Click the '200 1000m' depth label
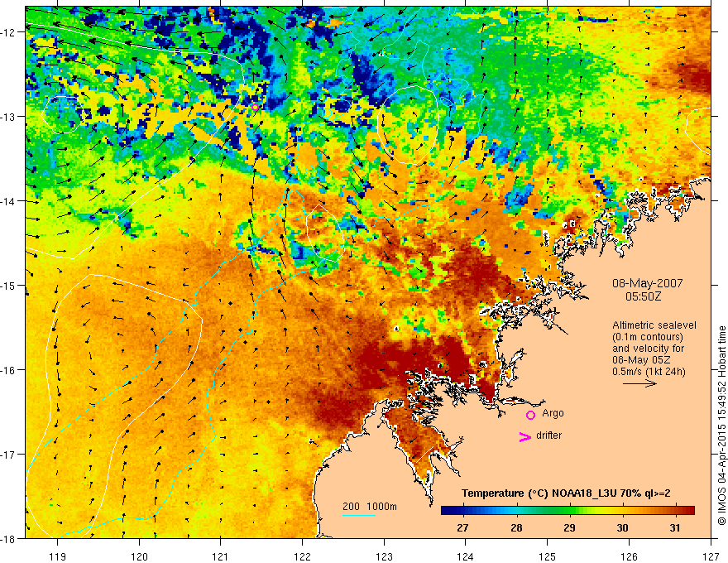 coord(370,507)
